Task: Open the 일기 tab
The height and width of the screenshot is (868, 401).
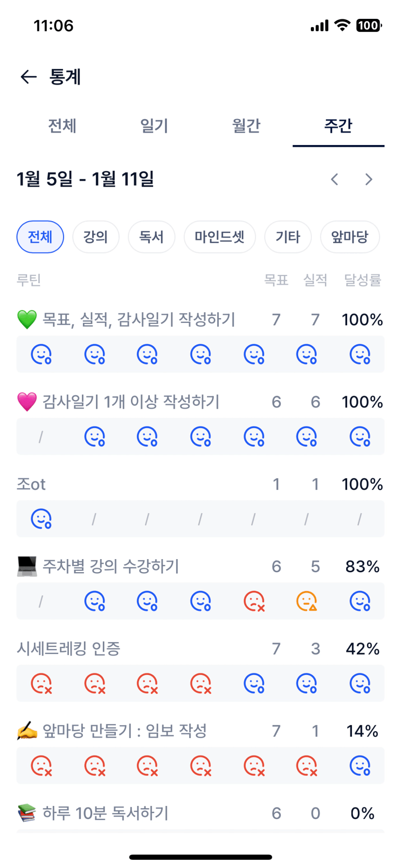Action: tap(154, 126)
